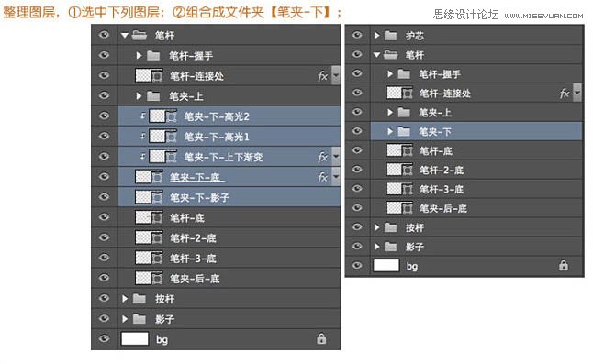Click clipping arrow on 笔夹-下-高光1 layer
This screenshot has width=593, height=364.
142,136
